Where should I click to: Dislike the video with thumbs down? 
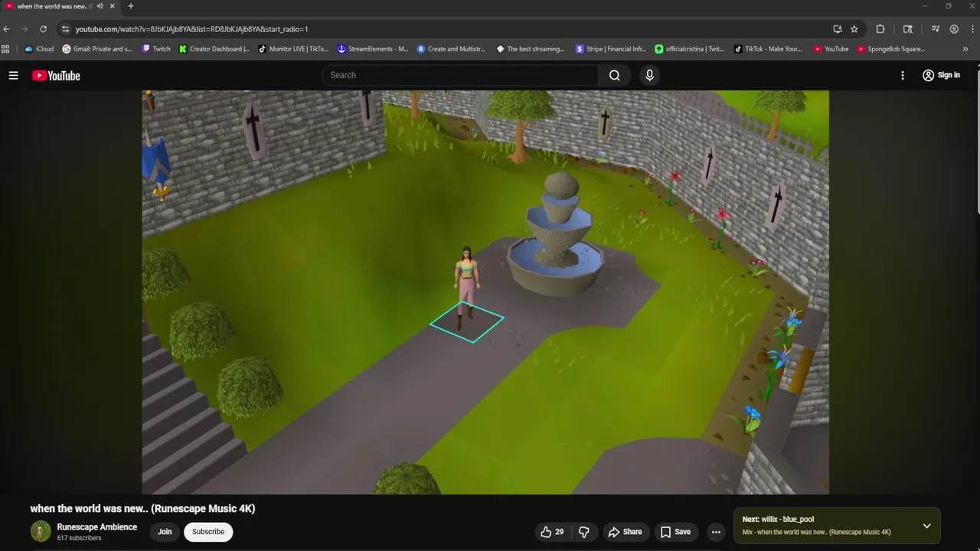(x=584, y=532)
